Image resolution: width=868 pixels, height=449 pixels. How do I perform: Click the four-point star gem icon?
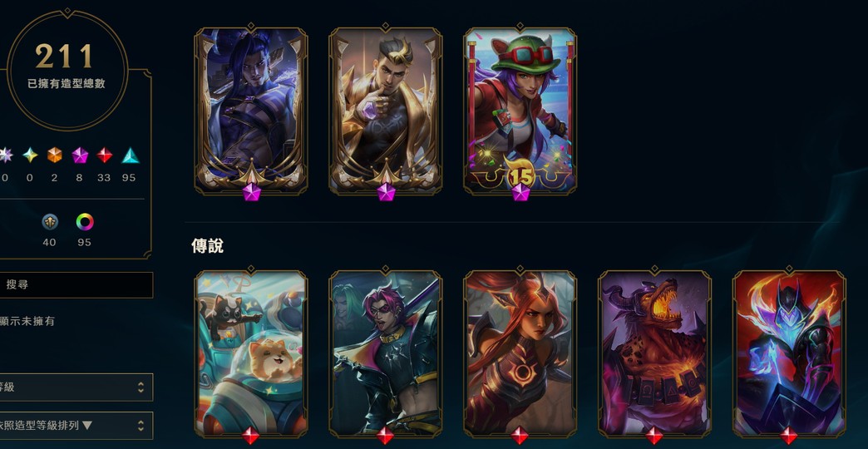[x=30, y=155]
